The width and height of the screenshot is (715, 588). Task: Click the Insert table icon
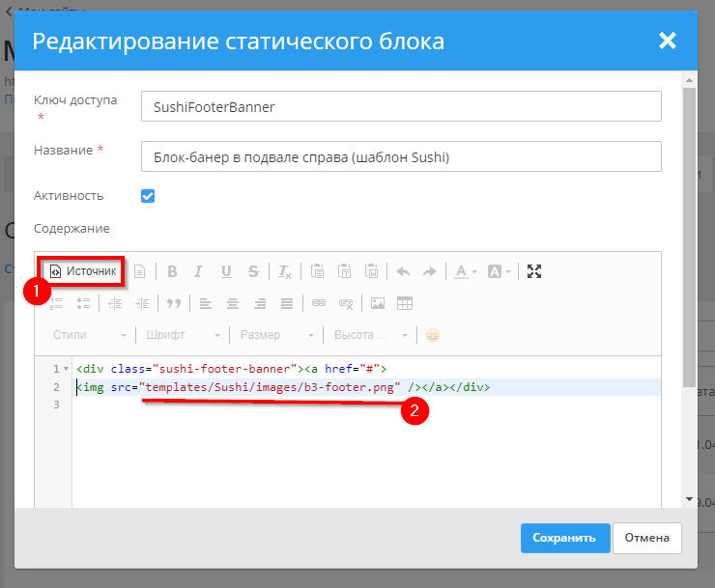[405, 303]
